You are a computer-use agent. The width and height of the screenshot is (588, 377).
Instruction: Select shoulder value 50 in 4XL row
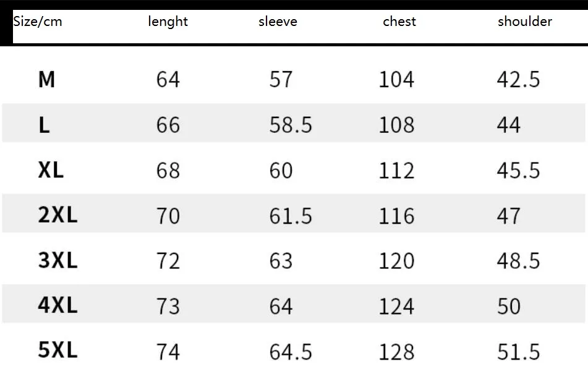coord(509,307)
